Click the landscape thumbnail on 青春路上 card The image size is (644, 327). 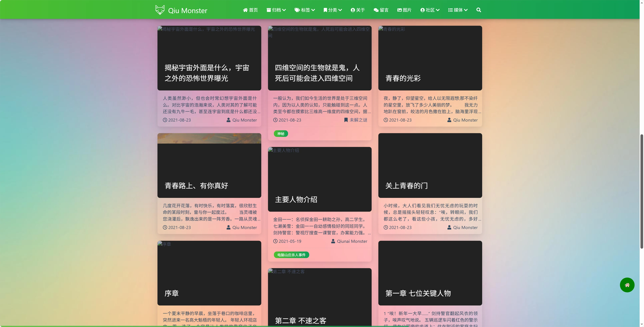coord(209,138)
